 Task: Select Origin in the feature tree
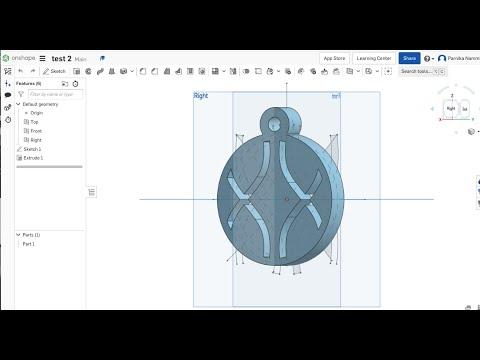click(36, 113)
